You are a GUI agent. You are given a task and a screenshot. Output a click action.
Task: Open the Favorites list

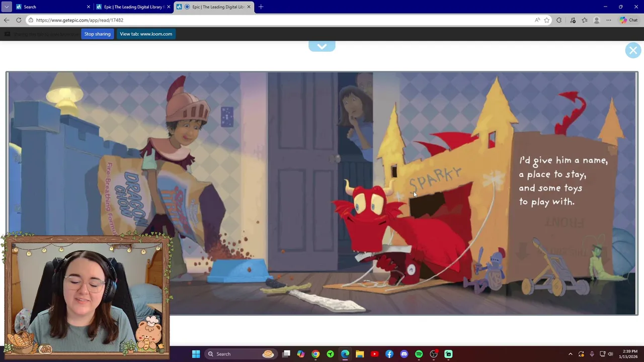click(585, 20)
